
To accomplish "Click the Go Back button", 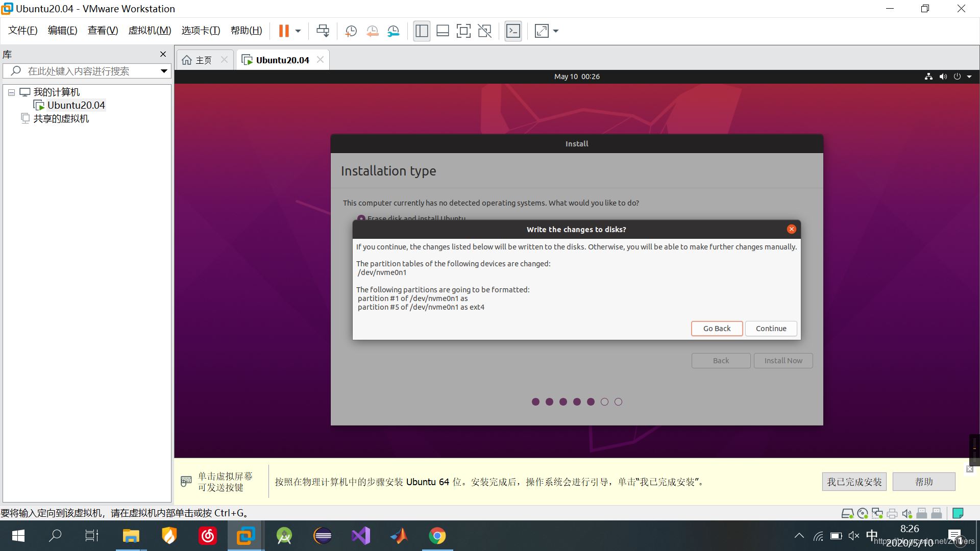I will point(717,329).
